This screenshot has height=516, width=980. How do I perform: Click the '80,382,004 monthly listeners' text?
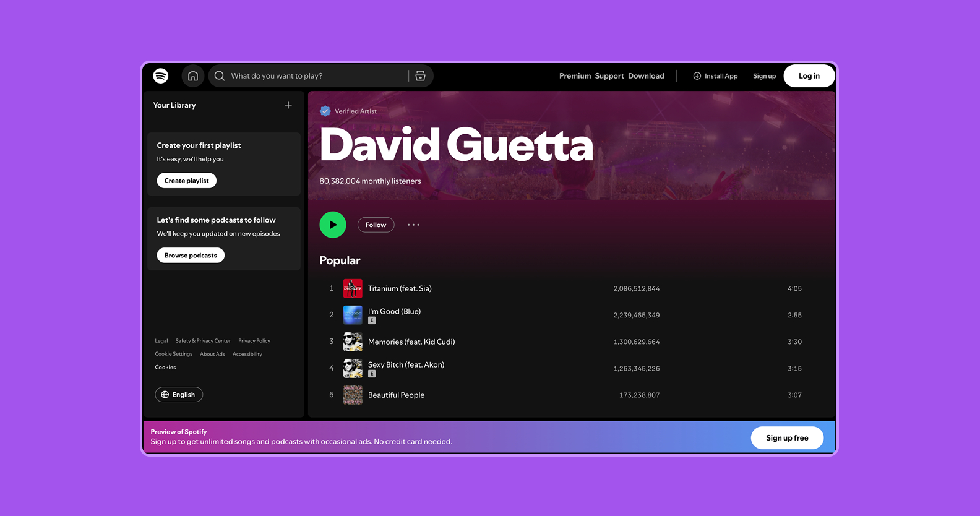[x=370, y=181]
